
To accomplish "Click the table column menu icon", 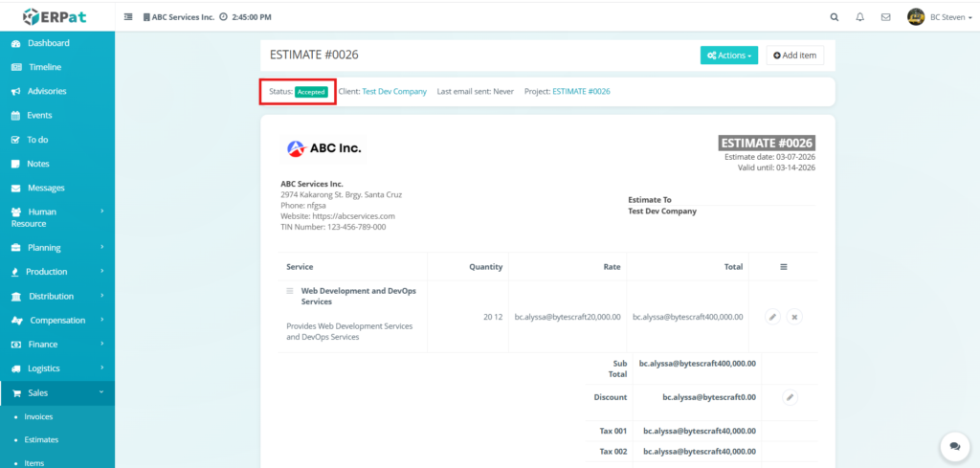I will tap(783, 267).
